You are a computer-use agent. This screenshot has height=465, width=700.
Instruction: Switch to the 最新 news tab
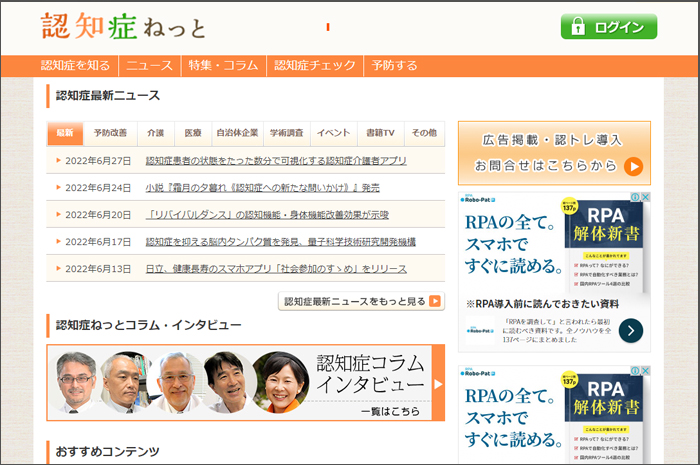tap(65, 133)
